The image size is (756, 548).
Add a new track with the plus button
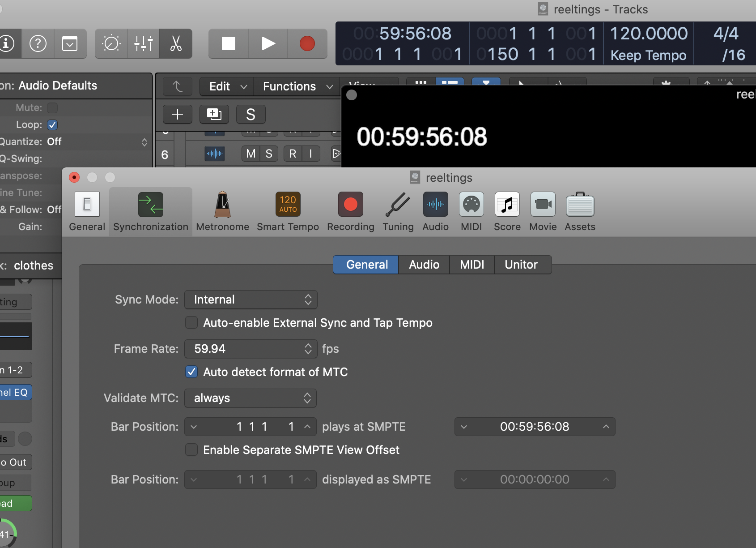point(177,114)
